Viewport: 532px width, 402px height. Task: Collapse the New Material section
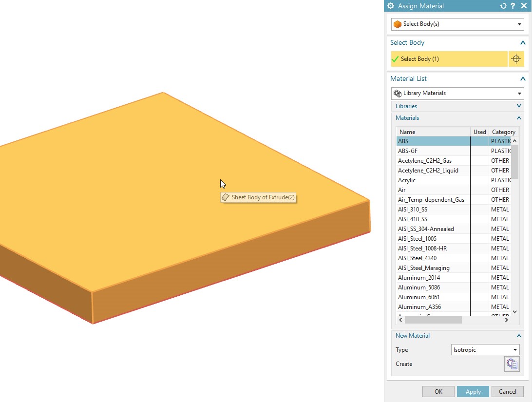[x=519, y=335]
